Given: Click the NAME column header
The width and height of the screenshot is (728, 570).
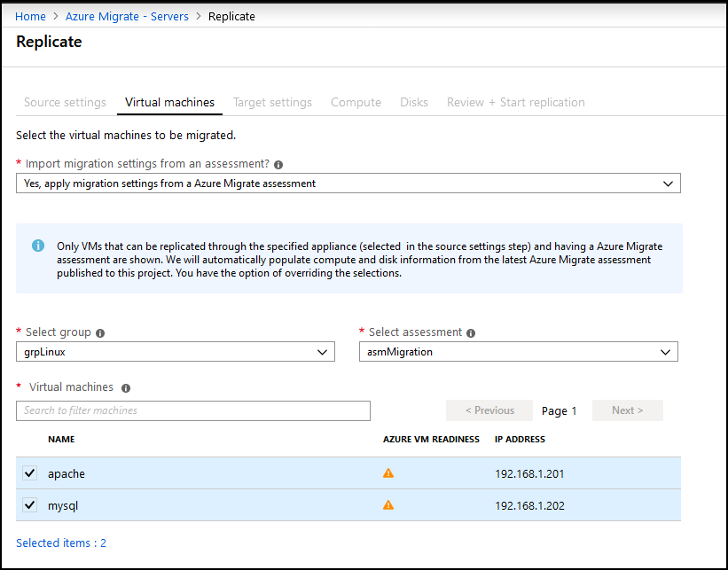Looking at the screenshot, I should tap(61, 439).
